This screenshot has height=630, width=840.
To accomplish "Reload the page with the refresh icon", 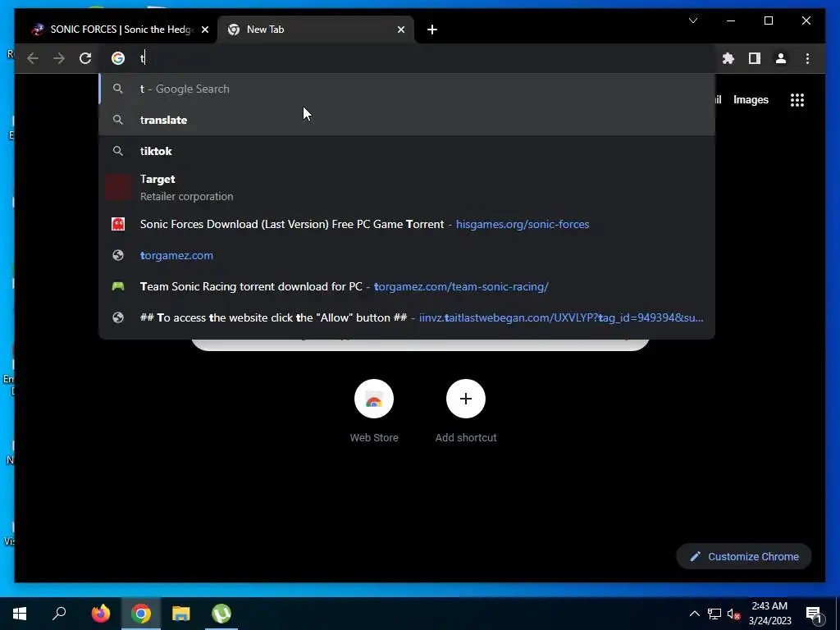I will 85,58.
